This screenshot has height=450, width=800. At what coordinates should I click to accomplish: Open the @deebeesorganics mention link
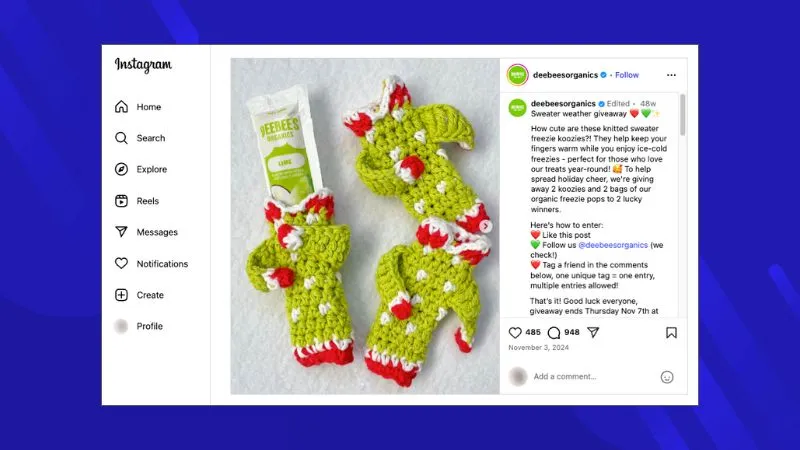click(613, 245)
